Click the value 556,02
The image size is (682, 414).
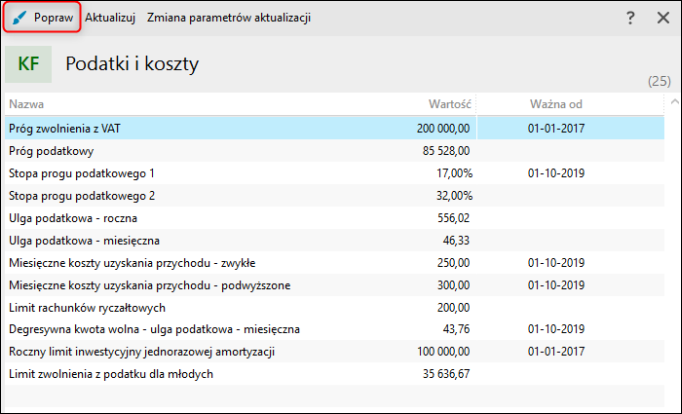454,218
